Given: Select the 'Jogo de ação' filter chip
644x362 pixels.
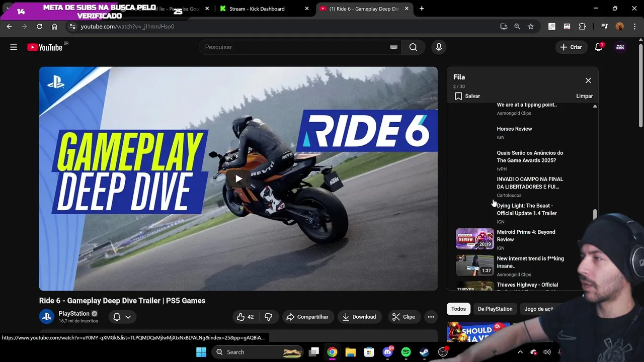Looking at the screenshot, I should [539, 309].
